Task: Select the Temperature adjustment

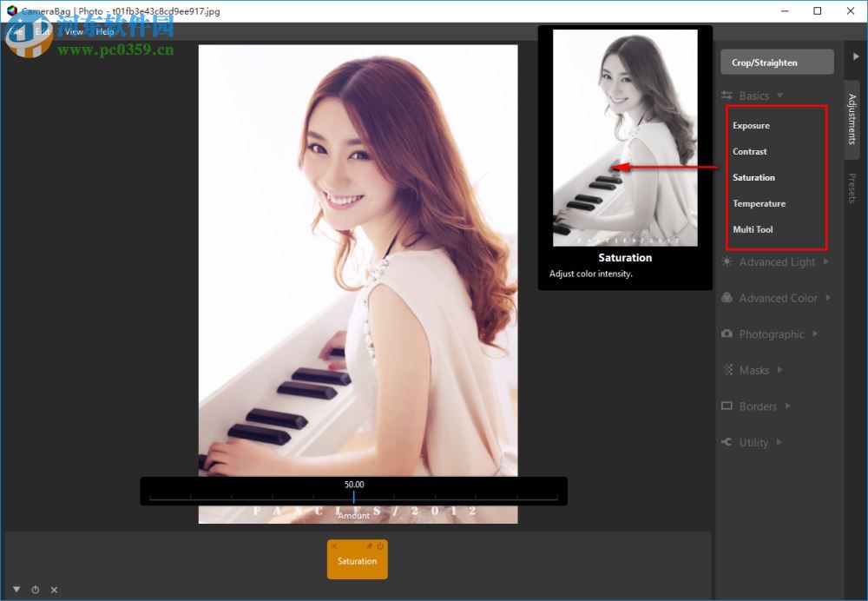Action: pos(759,203)
